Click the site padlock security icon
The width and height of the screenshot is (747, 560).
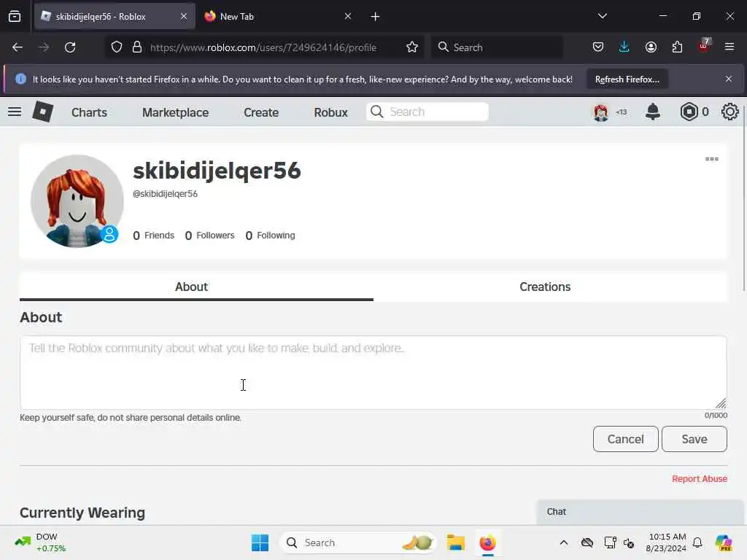136,47
